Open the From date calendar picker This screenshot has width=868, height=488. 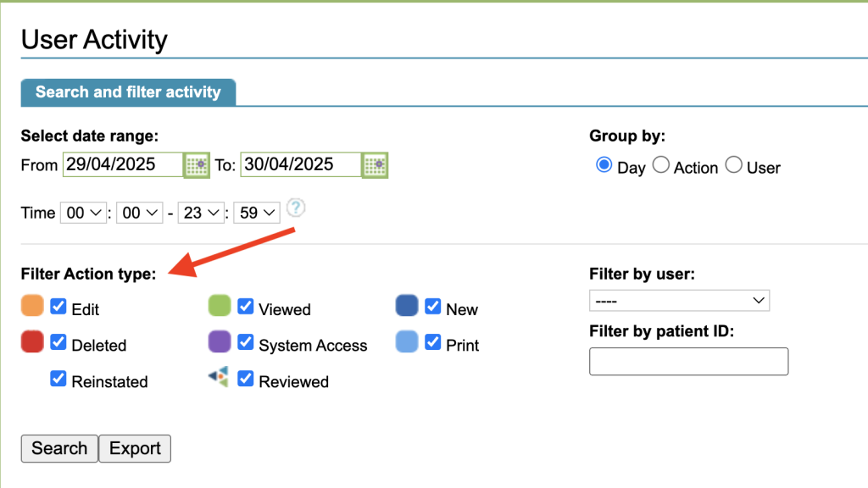pyautogui.click(x=197, y=165)
